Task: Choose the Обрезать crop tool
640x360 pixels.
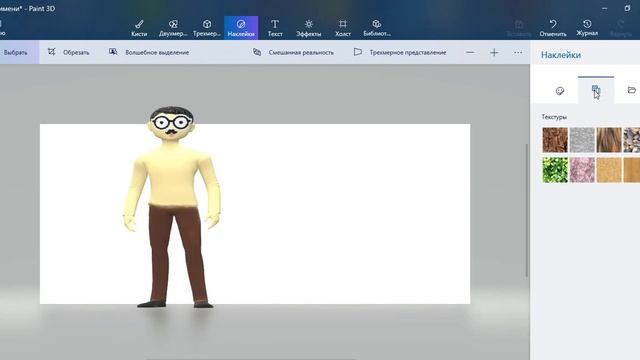Action: 68,52
